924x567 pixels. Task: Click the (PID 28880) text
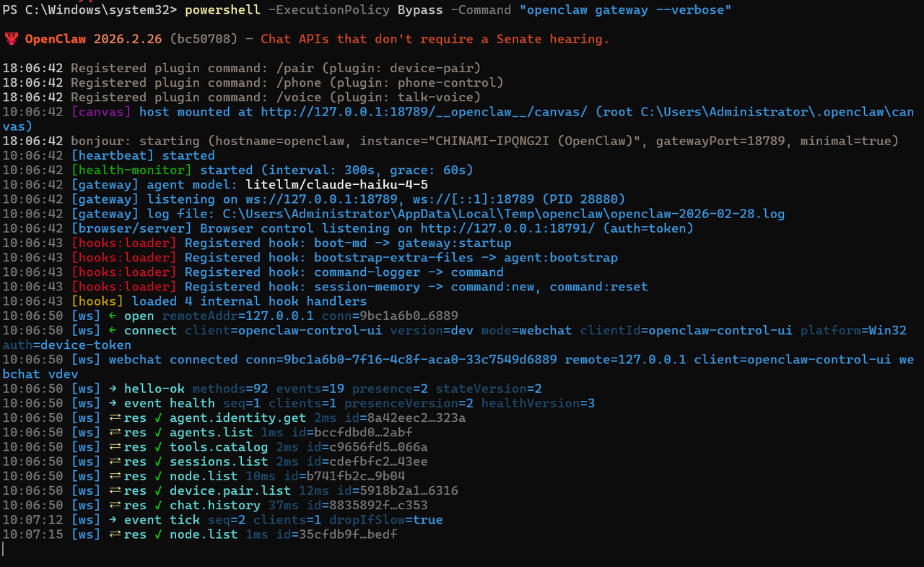pos(584,199)
